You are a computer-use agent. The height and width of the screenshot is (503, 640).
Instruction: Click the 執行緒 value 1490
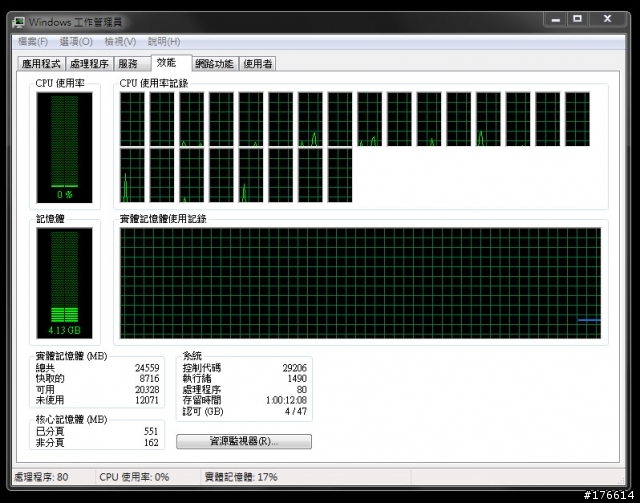coord(297,378)
